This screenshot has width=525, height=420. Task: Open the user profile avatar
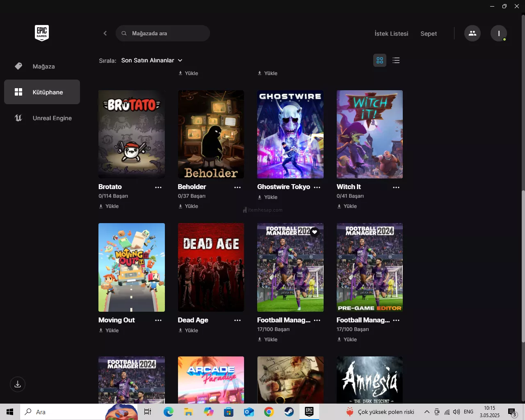499,33
